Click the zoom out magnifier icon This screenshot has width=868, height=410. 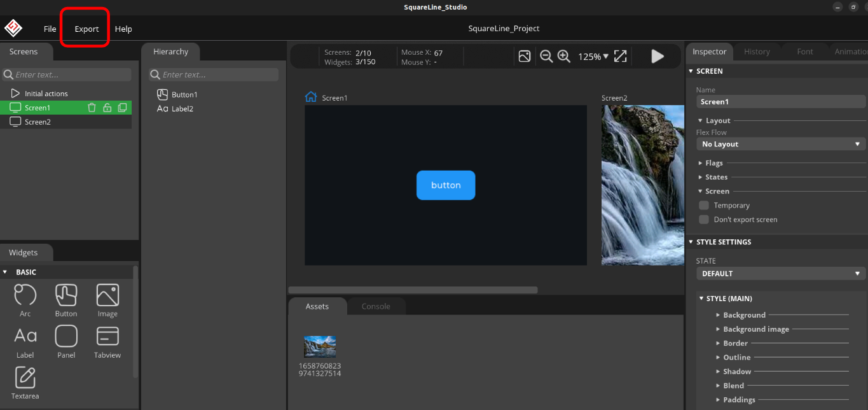pyautogui.click(x=546, y=56)
